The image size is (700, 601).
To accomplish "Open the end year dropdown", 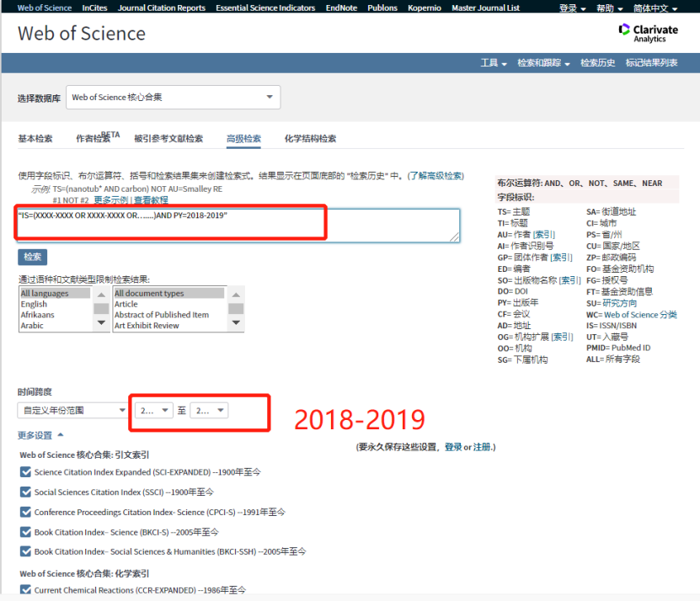I will coord(210,411).
